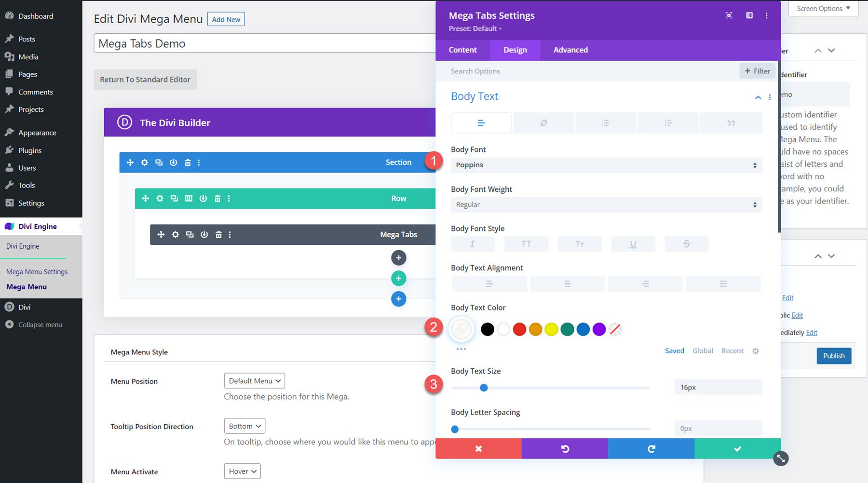The image size is (868, 483).
Task: Select the blockquote text settings icon
Action: click(x=731, y=123)
